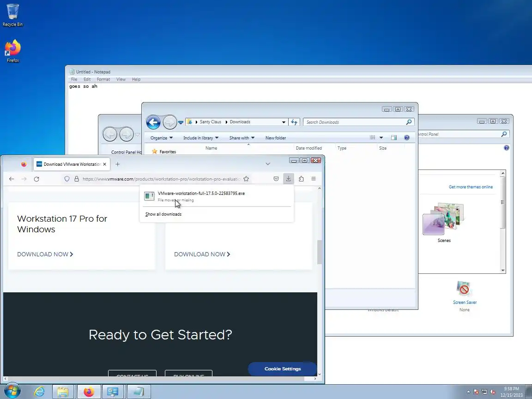Toggle the preview pane icon

393,138
